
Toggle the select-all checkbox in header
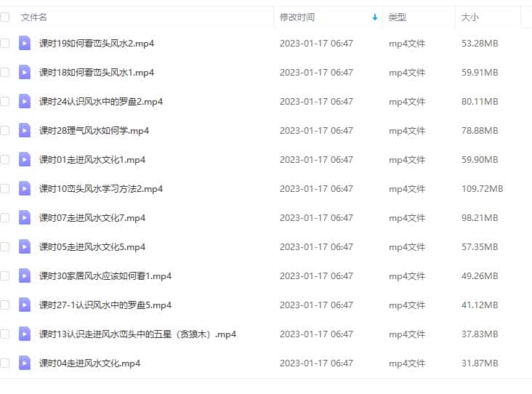click(4, 17)
